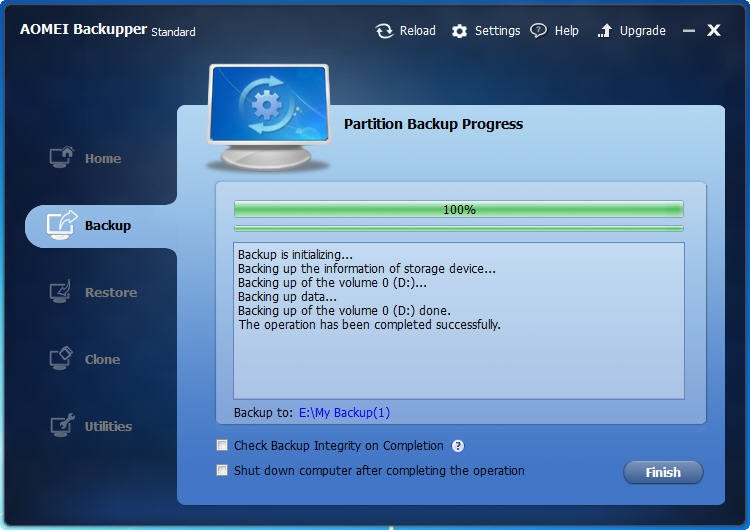The width and height of the screenshot is (750, 530).
Task: Click the Help text label
Action: (566, 31)
